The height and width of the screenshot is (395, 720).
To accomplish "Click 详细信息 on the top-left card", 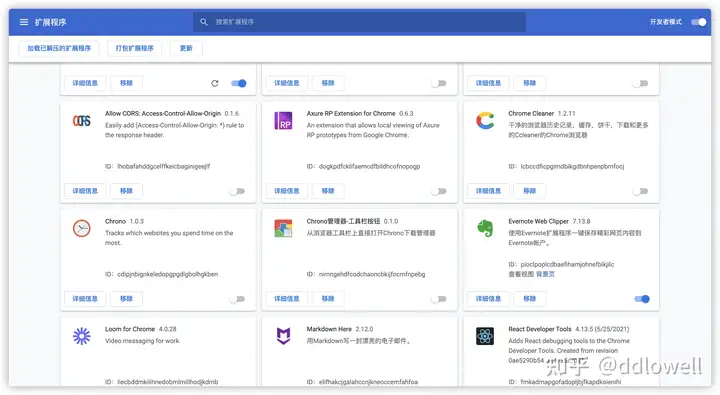I will point(85,83).
